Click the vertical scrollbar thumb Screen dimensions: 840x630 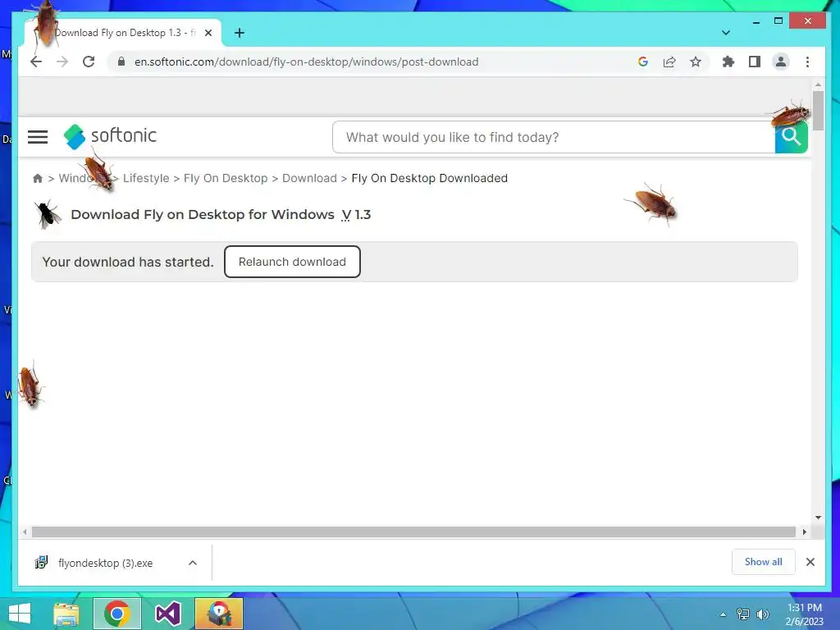[x=818, y=111]
